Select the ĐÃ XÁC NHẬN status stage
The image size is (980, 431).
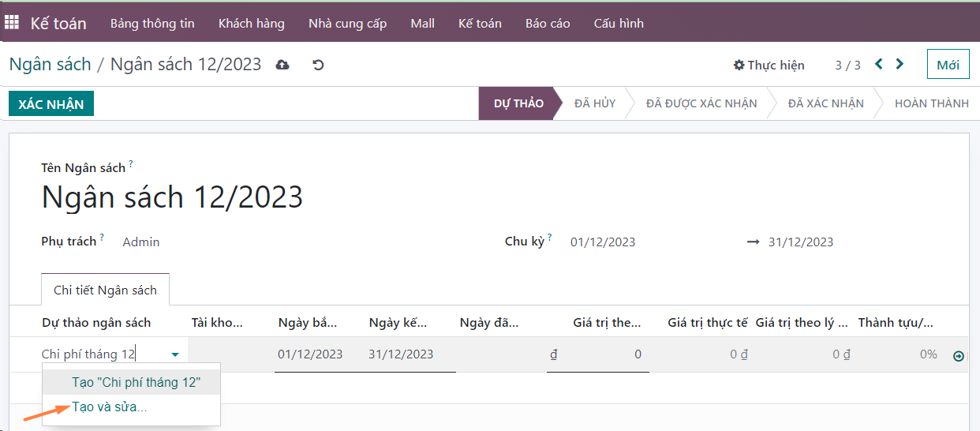pos(826,103)
